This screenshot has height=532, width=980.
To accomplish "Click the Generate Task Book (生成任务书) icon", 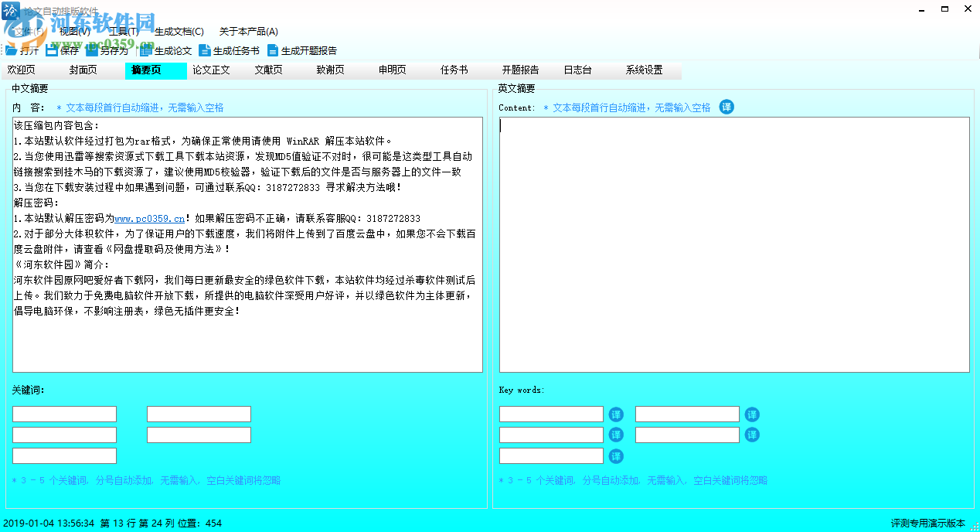I will (205, 50).
